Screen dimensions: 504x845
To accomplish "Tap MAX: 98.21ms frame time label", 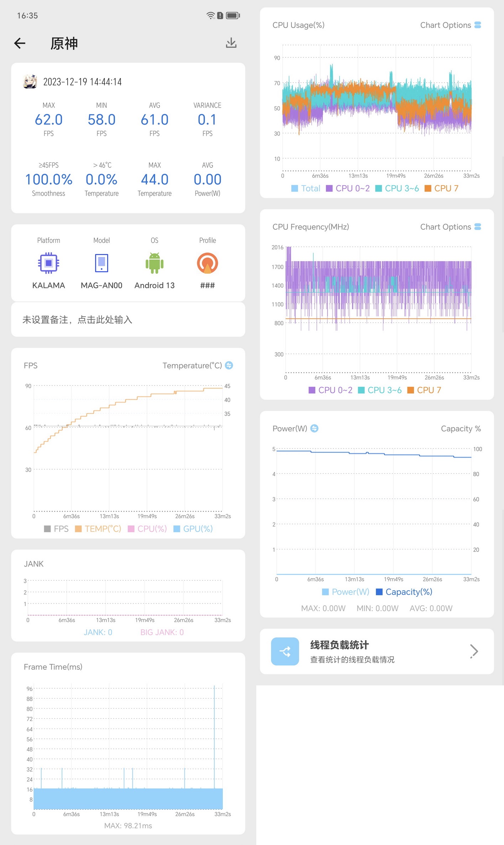I will click(x=128, y=826).
